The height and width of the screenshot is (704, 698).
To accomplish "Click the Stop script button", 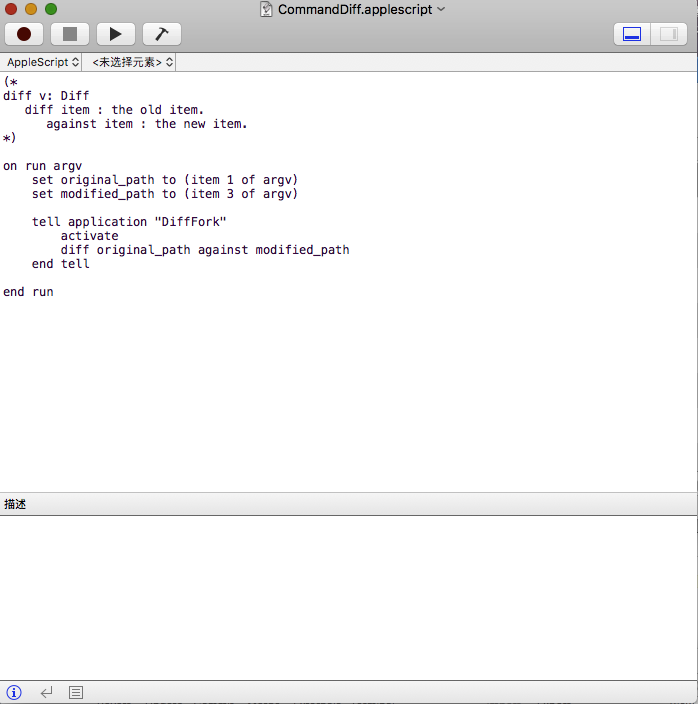I will (70, 34).
